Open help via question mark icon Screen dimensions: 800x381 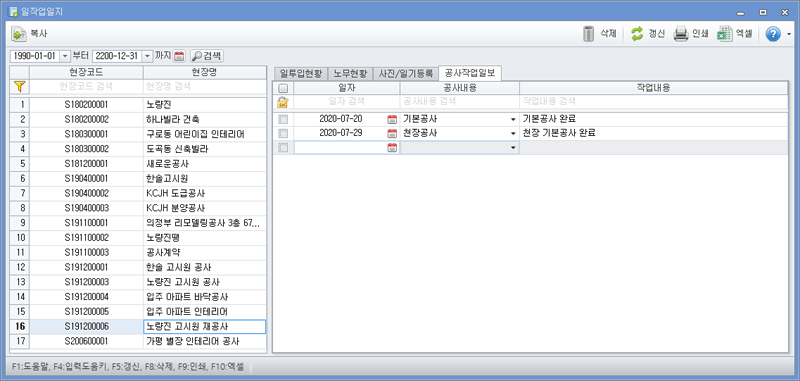click(773, 34)
